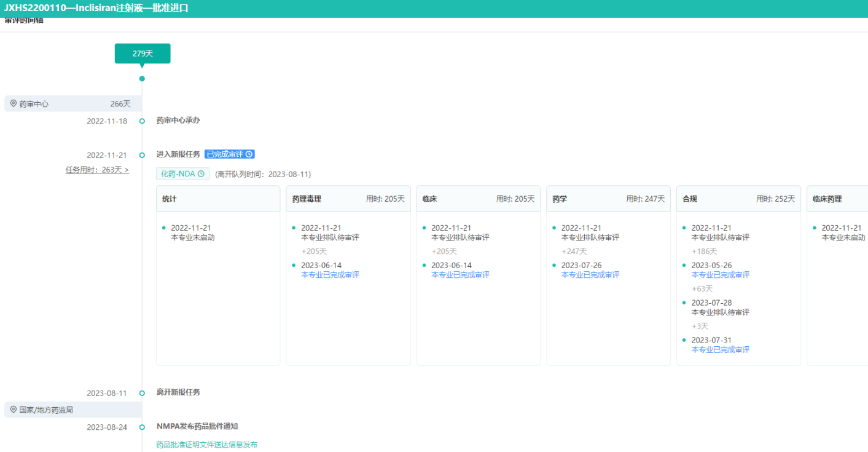Viewport: 868px width, 452px height.
Task: Expand the 任务用时：263天 details link
Action: coord(97,170)
